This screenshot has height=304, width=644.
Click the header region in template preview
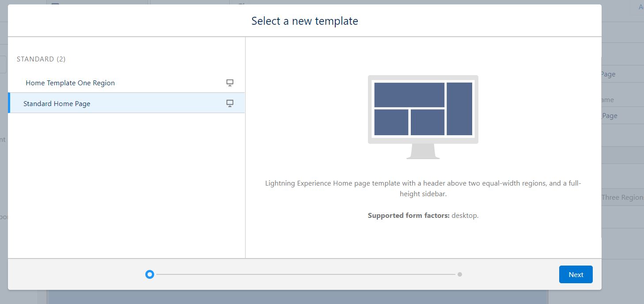point(409,95)
